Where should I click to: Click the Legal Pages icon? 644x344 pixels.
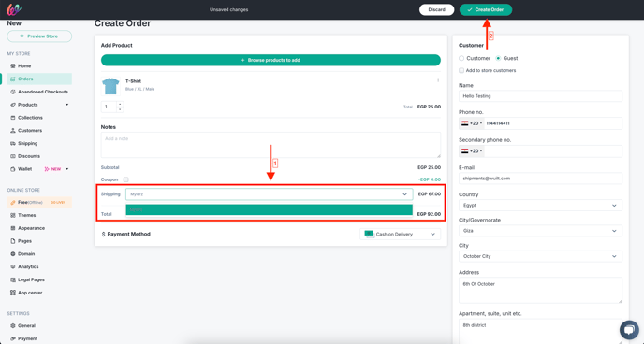click(x=13, y=279)
